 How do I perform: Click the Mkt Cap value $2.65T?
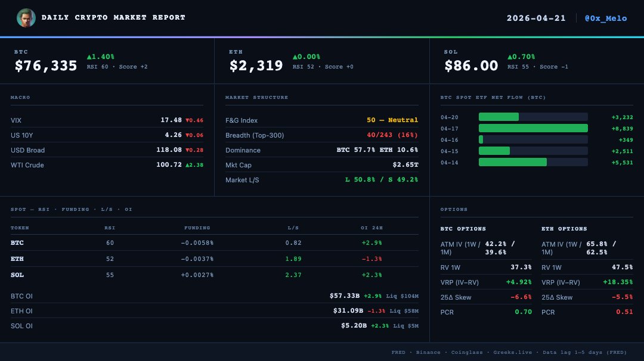coord(405,164)
